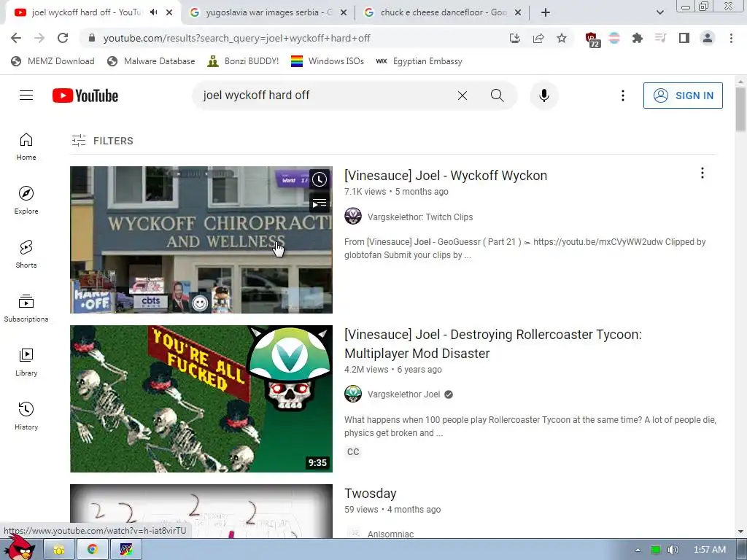Open Explore in sidebar
This screenshot has width=747, height=560.
tap(26, 200)
